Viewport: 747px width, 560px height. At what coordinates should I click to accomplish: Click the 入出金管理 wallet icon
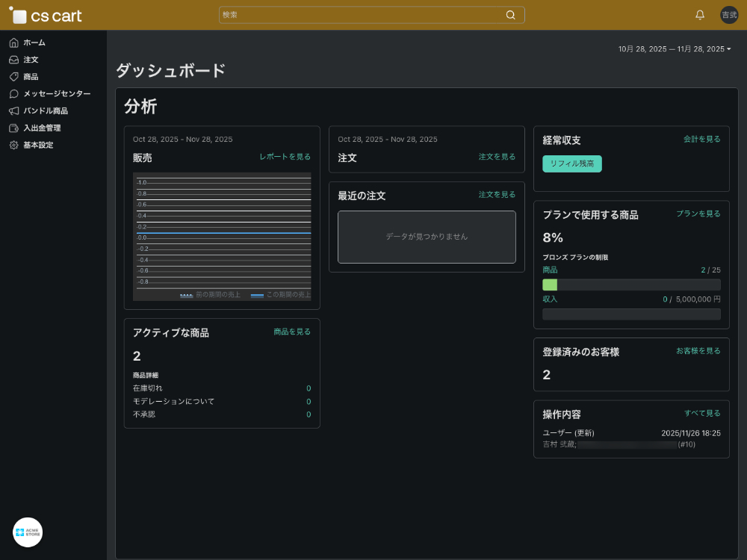pos(13,128)
